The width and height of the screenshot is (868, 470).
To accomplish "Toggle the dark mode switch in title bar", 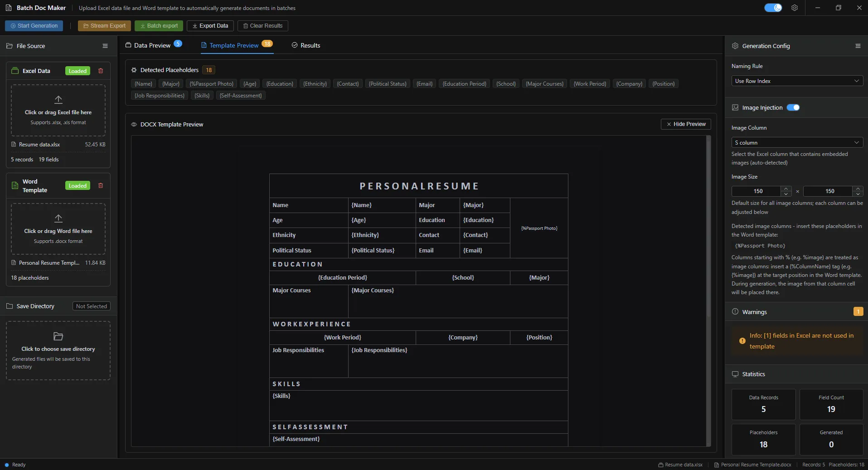I will point(773,8).
